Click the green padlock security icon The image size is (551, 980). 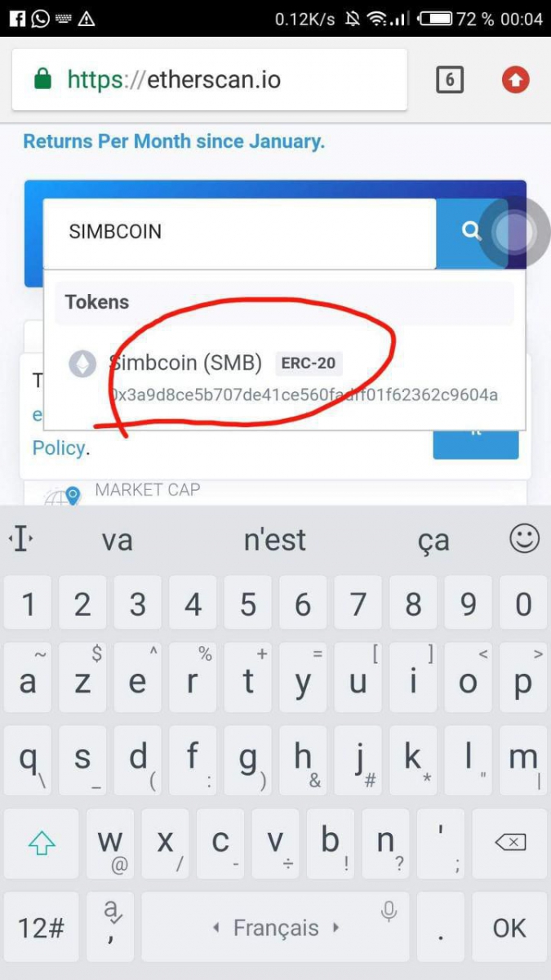[x=42, y=80]
